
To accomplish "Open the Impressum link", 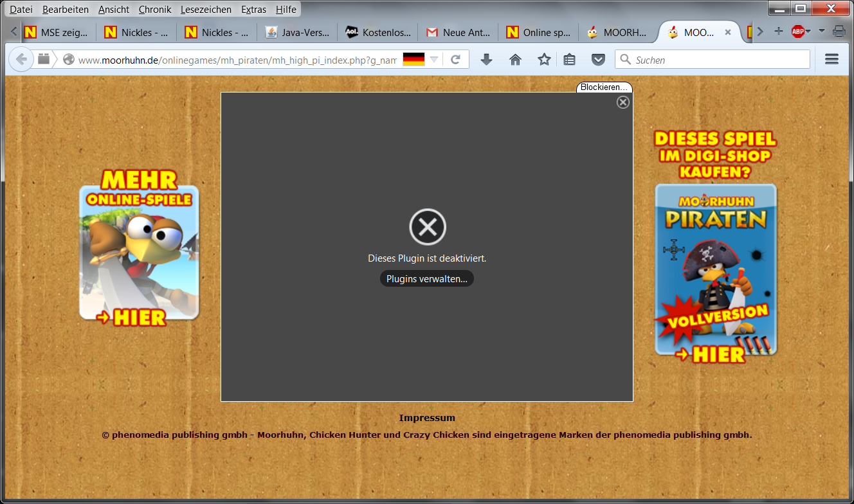I will pyautogui.click(x=427, y=418).
